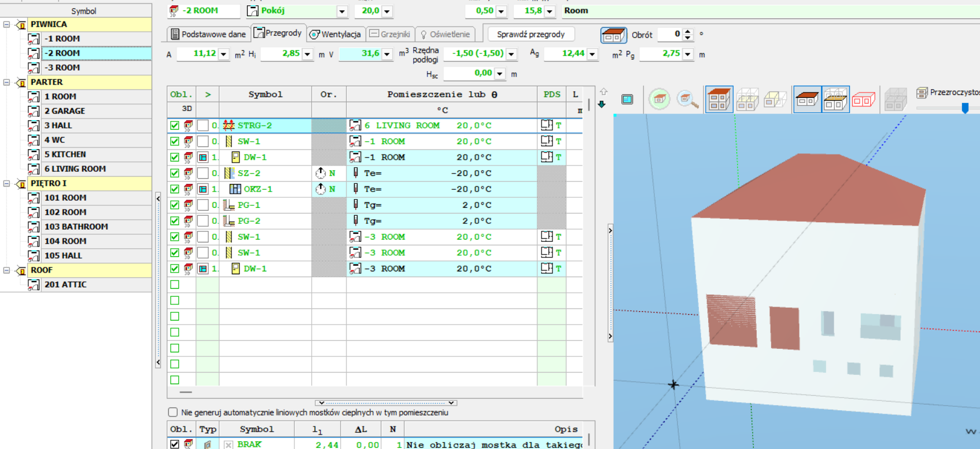Click the 3D house icon in STRG-2 row
980x449 pixels.
pos(189,125)
